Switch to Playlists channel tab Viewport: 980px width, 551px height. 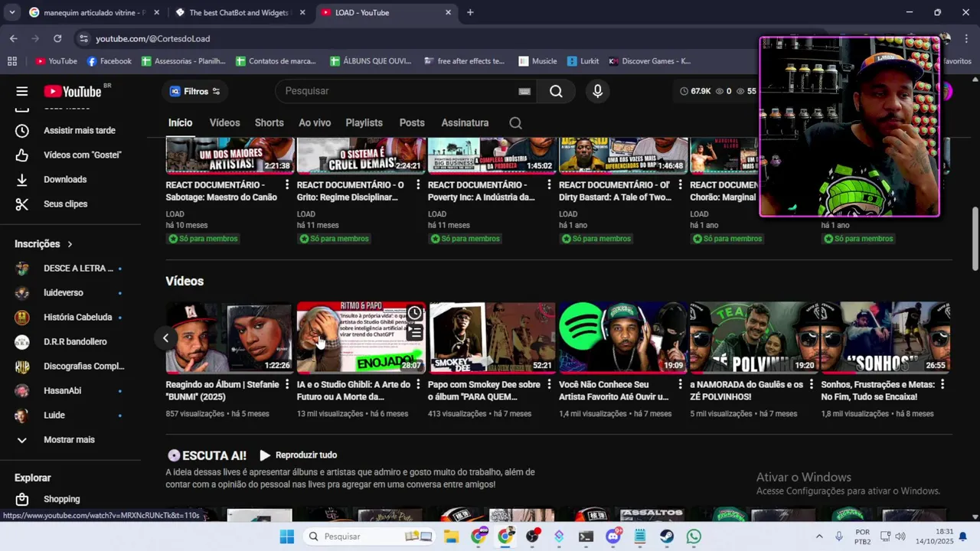[x=364, y=122]
